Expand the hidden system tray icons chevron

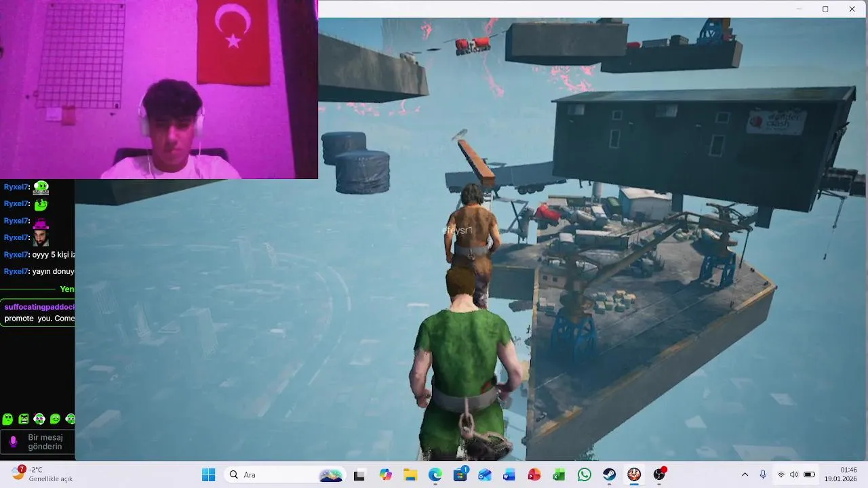tap(745, 474)
